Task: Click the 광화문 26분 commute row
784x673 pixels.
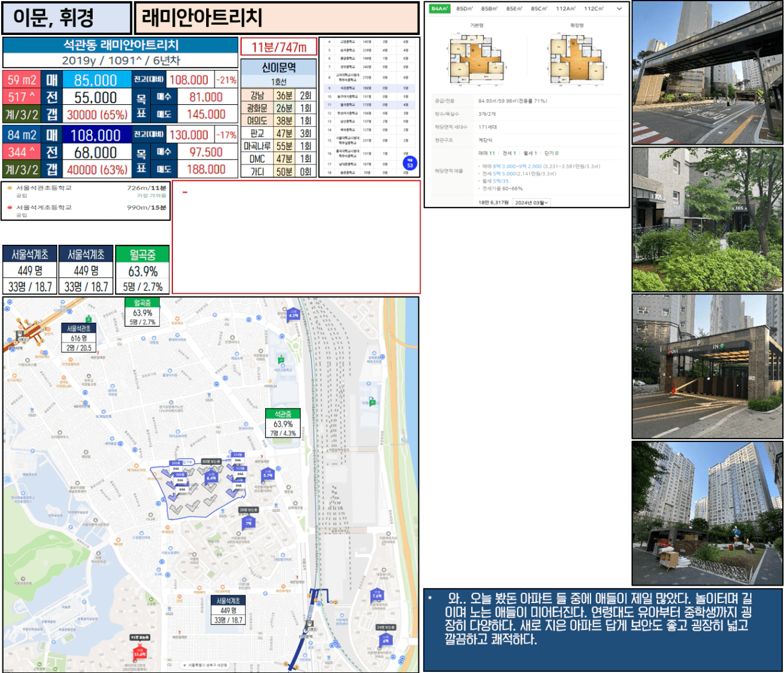Action: pos(278,108)
